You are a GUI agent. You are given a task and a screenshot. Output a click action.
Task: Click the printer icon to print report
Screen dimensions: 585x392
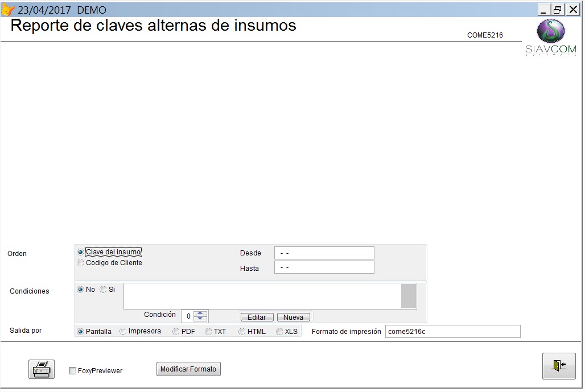[x=42, y=369]
